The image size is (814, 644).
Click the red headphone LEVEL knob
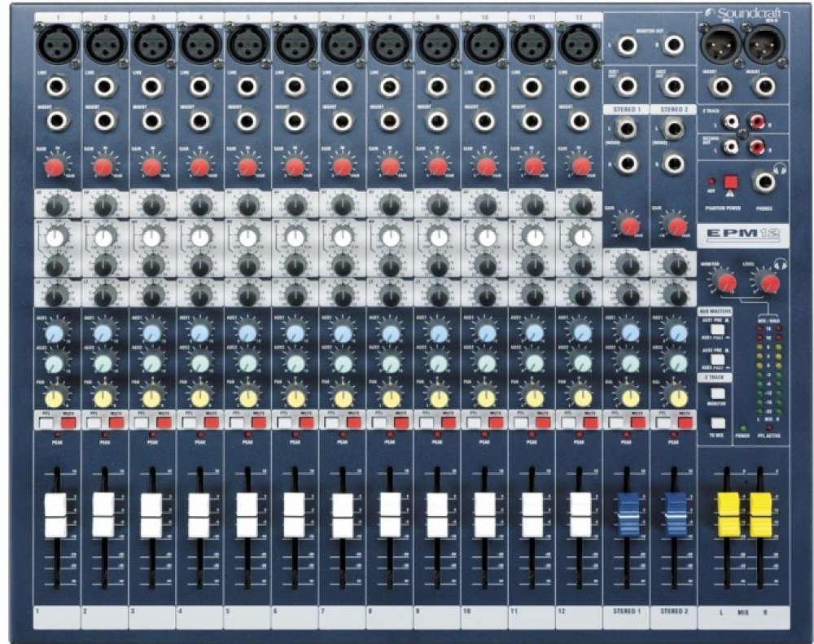click(x=767, y=283)
